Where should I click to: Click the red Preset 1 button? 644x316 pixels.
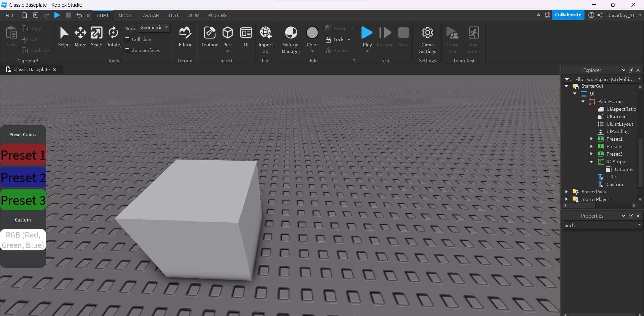pos(23,155)
